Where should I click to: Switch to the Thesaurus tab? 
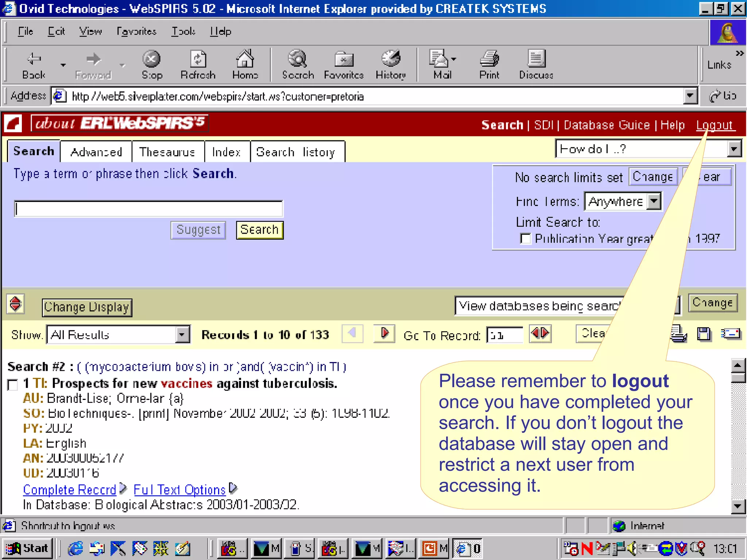click(167, 152)
